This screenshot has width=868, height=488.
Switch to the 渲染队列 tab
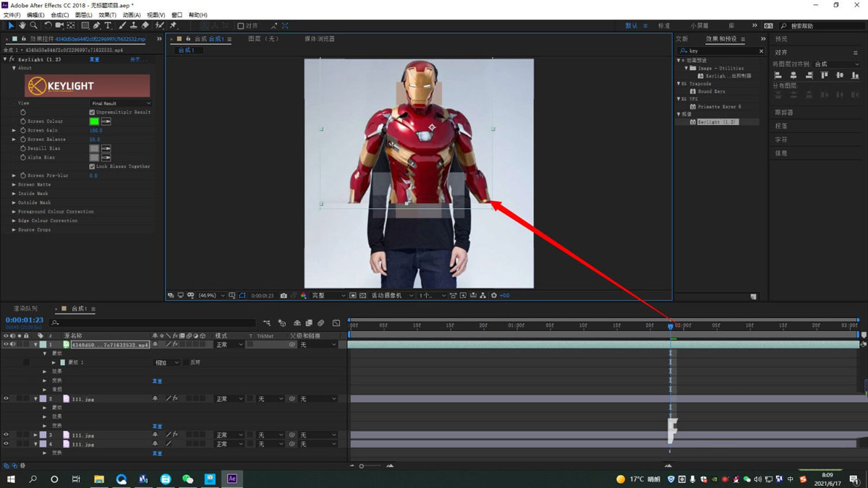pyautogui.click(x=25, y=309)
